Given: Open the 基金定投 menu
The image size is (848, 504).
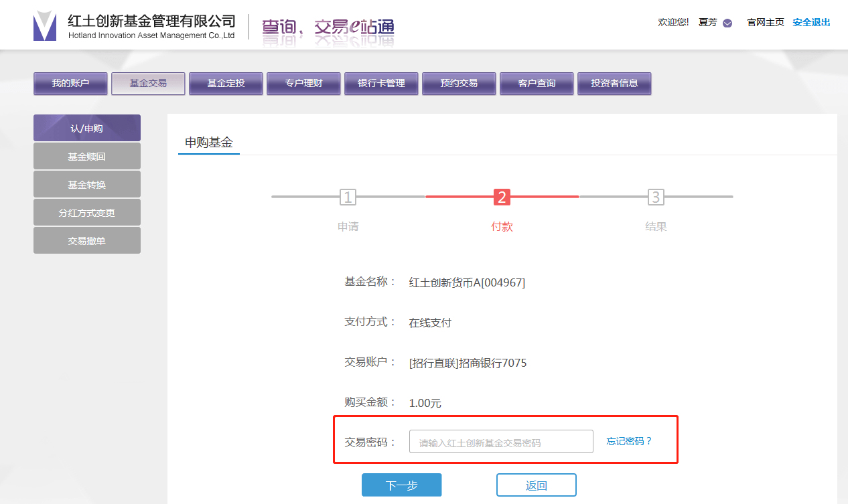Looking at the screenshot, I should (x=226, y=84).
